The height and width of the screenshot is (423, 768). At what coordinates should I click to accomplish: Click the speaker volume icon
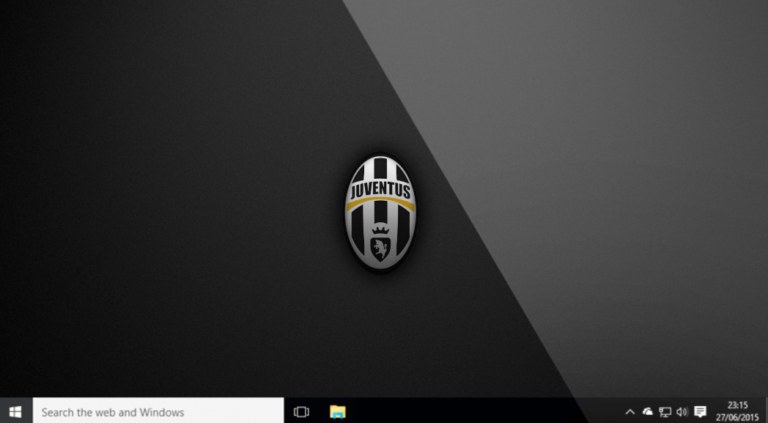point(682,412)
